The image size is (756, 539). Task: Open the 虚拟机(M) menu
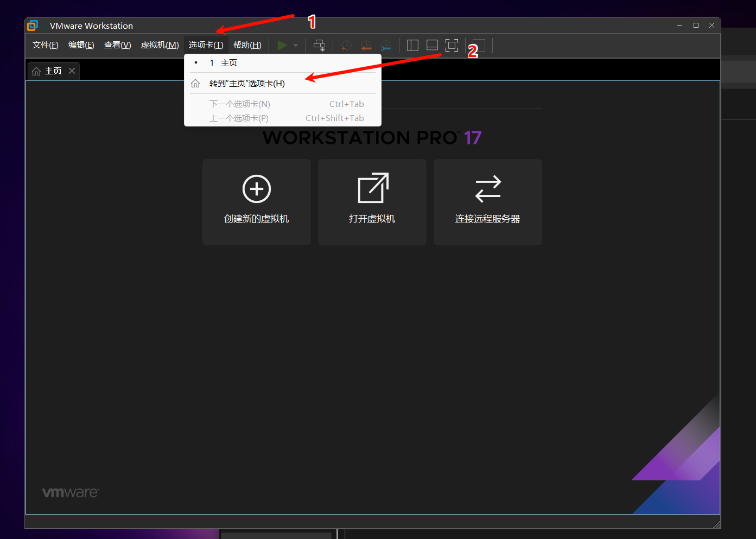160,45
